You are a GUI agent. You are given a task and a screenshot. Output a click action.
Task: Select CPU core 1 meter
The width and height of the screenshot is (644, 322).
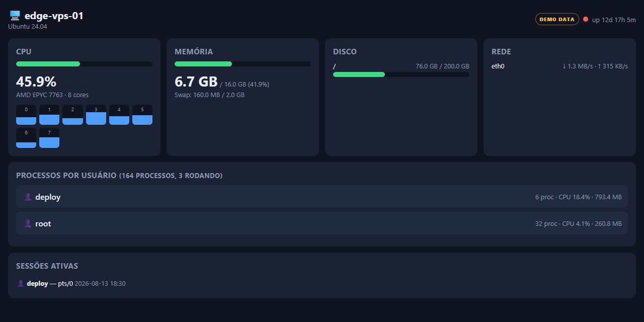[49, 115]
